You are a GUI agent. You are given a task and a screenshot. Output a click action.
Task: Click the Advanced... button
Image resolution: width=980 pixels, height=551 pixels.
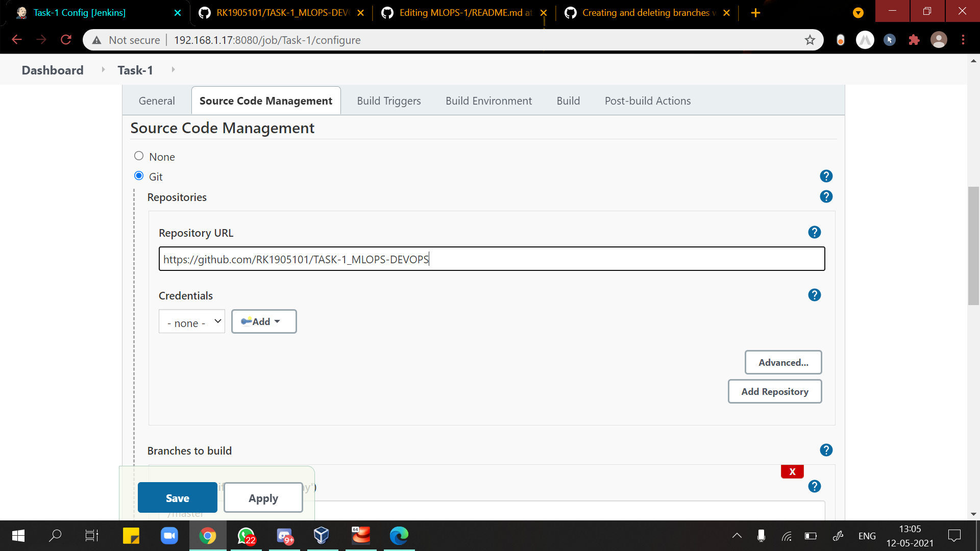click(x=783, y=362)
